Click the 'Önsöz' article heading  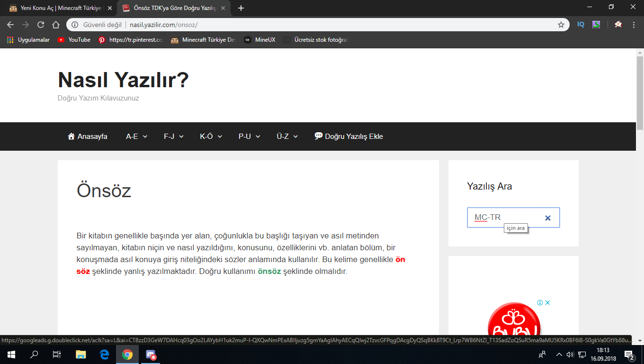(x=104, y=191)
